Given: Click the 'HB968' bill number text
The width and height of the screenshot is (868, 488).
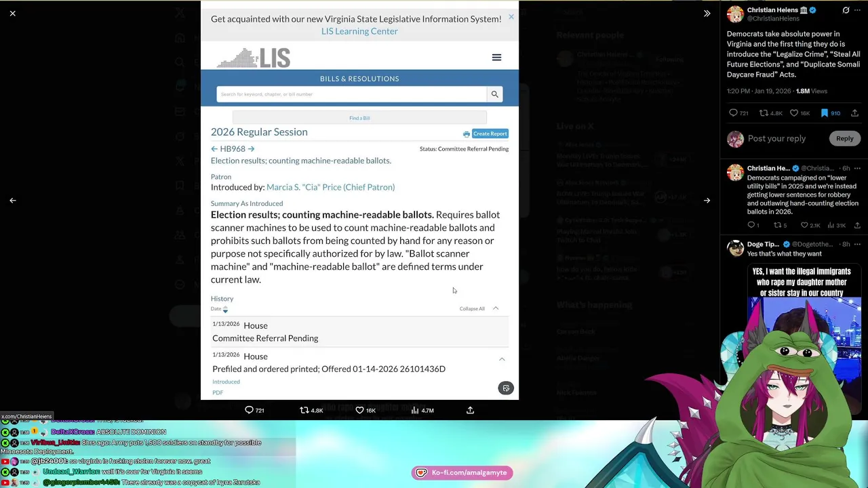Looking at the screenshot, I should click(233, 149).
